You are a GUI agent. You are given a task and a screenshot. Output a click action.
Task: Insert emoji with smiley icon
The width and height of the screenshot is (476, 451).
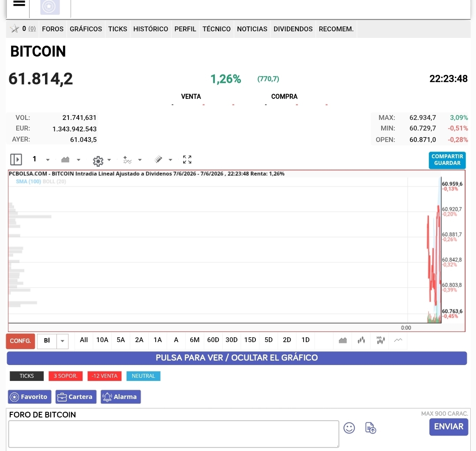click(349, 428)
